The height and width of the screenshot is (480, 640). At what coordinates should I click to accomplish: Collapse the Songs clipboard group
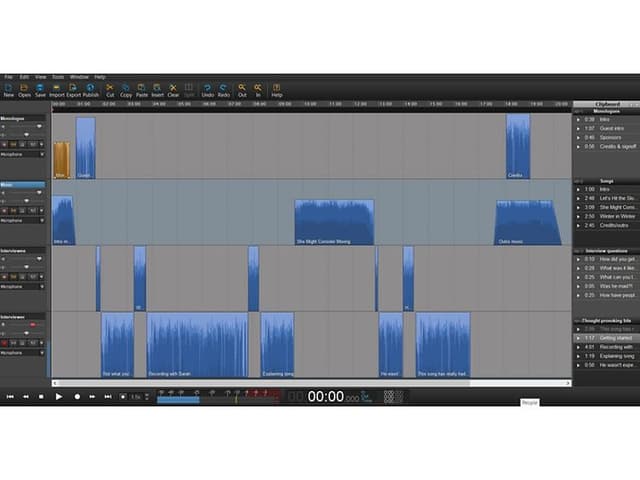click(x=578, y=181)
